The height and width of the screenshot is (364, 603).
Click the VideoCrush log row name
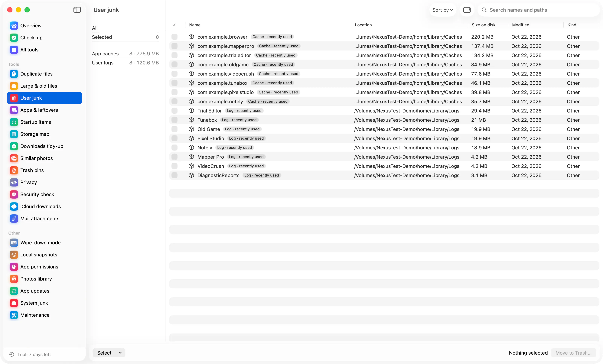pos(211,166)
